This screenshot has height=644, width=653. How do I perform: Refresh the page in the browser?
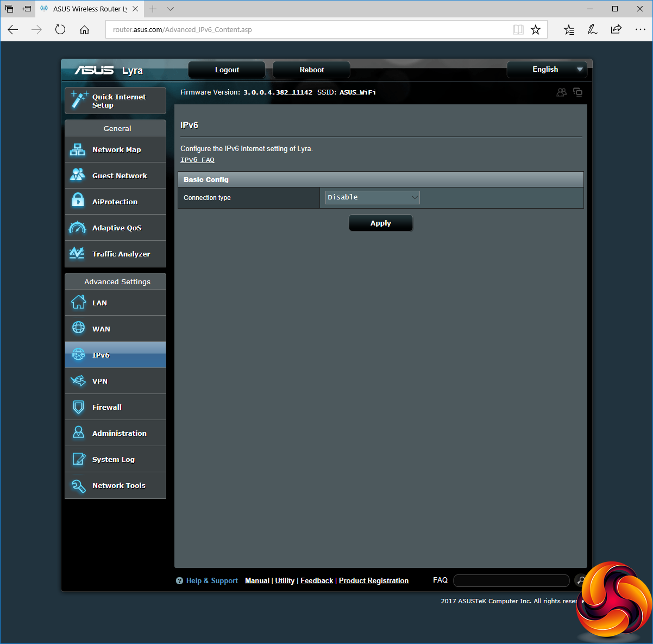click(x=60, y=30)
